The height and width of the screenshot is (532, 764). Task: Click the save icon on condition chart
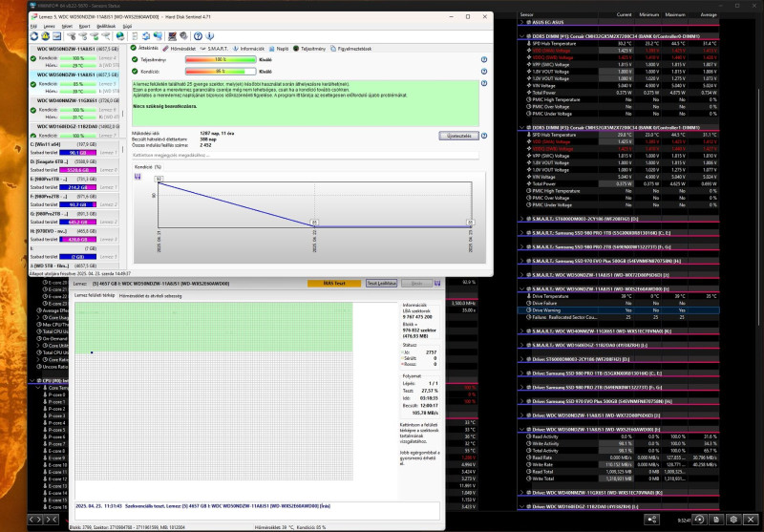[138, 177]
